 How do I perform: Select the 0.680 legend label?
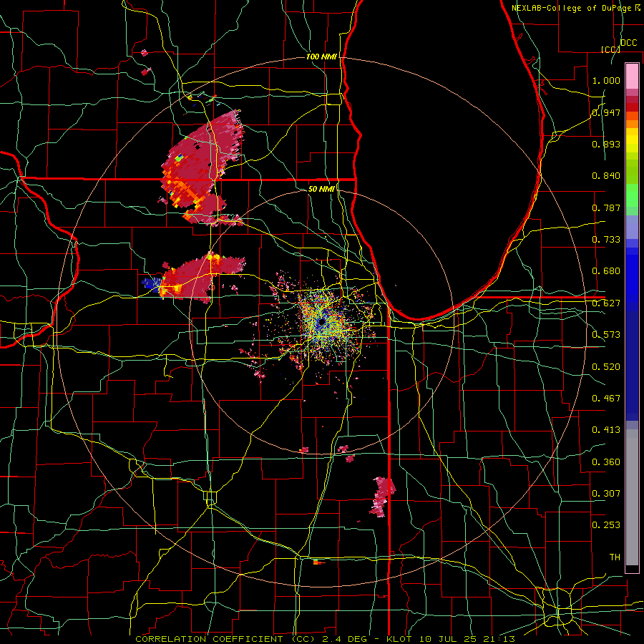coord(606,271)
